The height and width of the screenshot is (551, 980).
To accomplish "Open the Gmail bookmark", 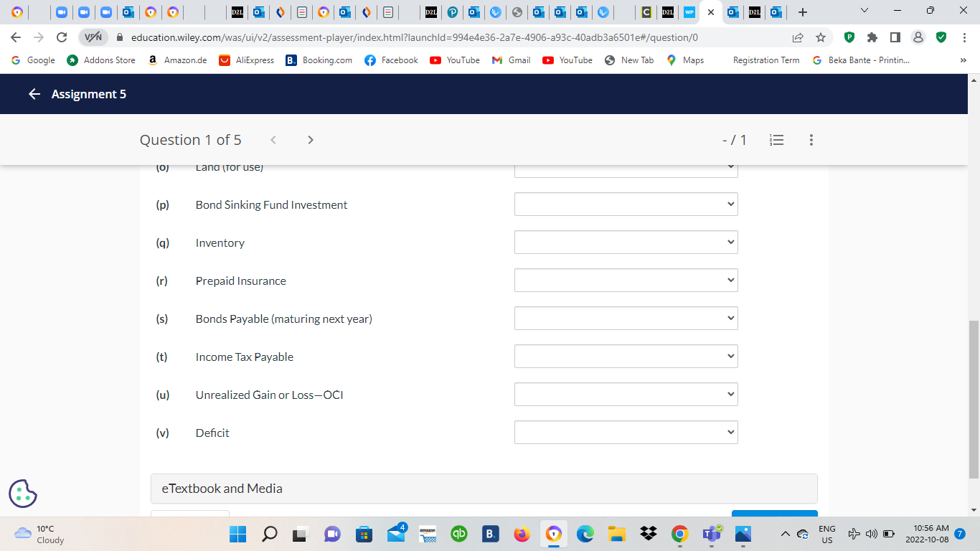I will (511, 60).
